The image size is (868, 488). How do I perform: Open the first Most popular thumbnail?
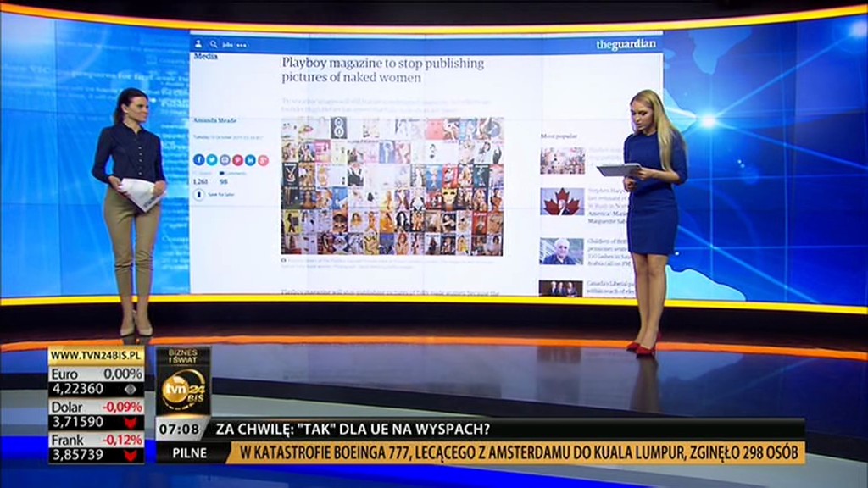coord(563,160)
